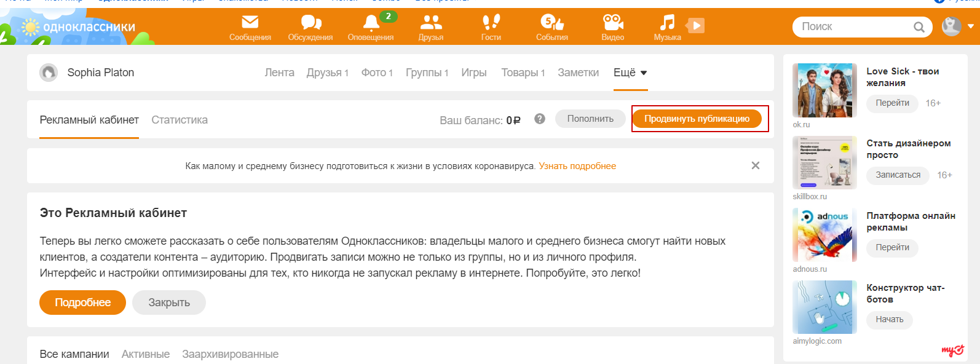The width and height of the screenshot is (980, 364).
Task: Open Оповещения bell notifications
Action: click(371, 23)
